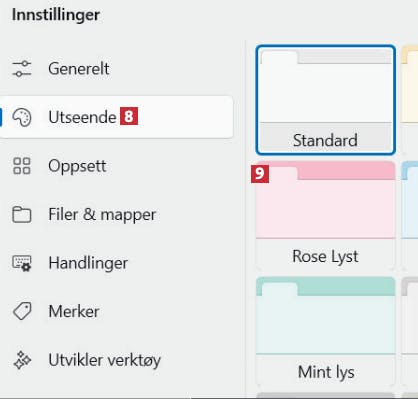
Task: Click the folder icon beside Filer & mapper
Action: tap(22, 214)
